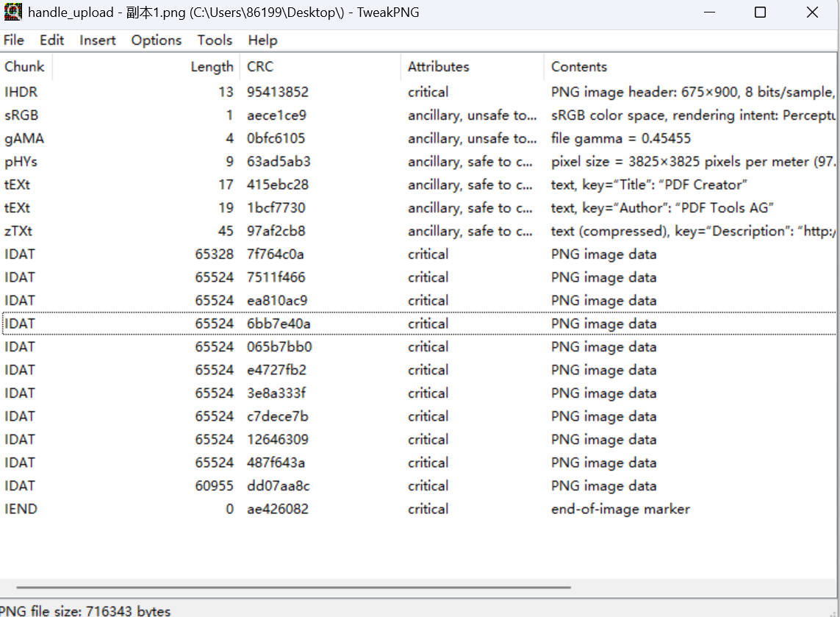
Task: Click the TweakPNG app icon in title bar
Action: [12, 13]
